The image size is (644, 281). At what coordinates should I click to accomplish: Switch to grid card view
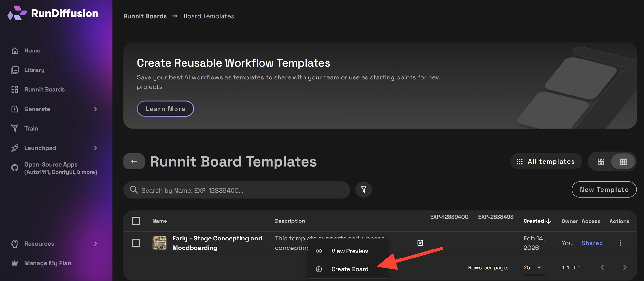(x=601, y=162)
